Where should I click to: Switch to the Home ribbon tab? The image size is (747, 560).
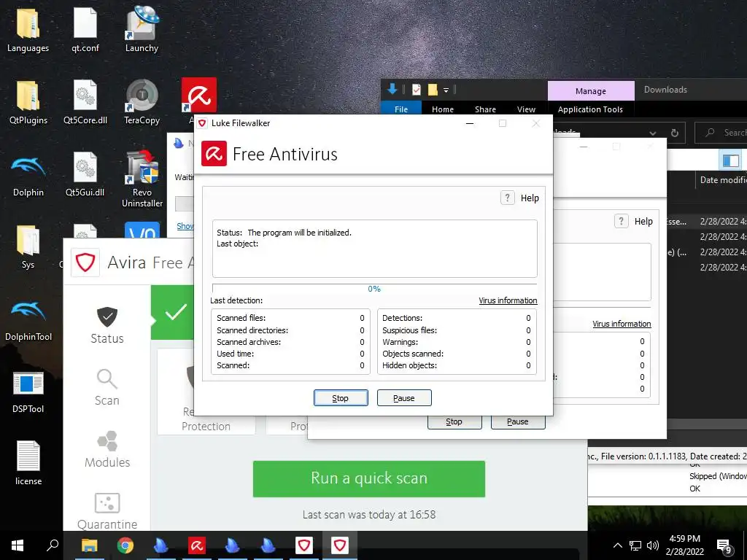pyautogui.click(x=443, y=109)
